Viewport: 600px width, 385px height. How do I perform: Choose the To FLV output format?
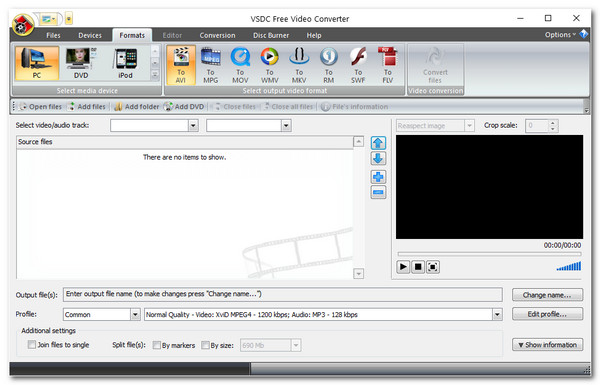388,65
